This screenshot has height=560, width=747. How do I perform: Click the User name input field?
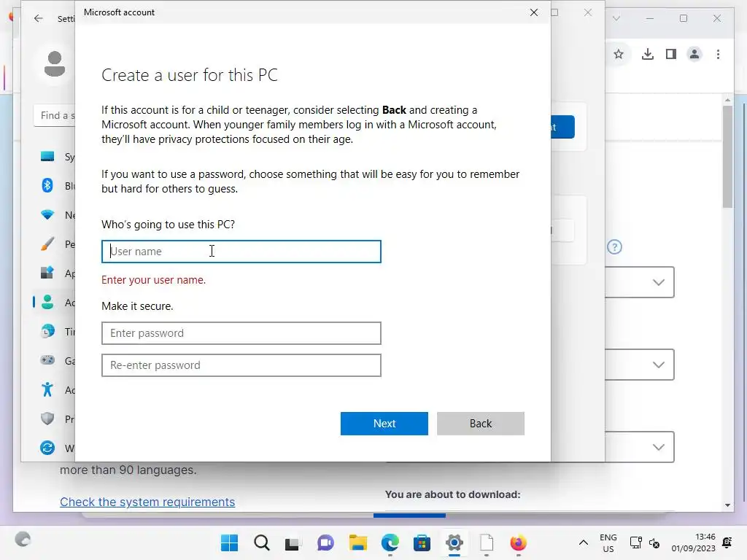click(x=241, y=252)
